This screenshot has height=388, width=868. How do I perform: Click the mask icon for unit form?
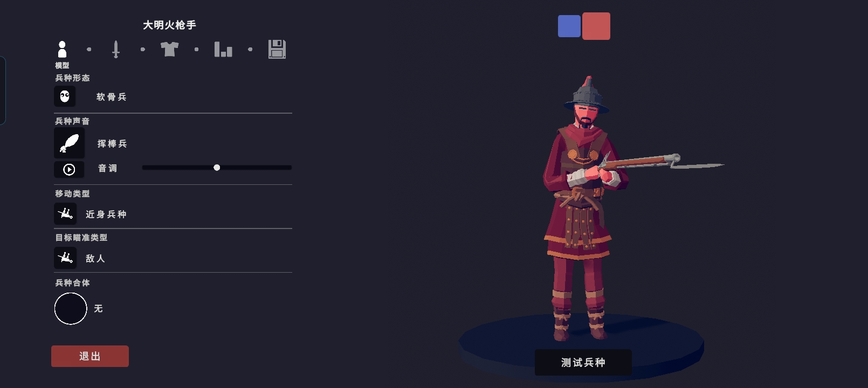[x=65, y=96]
